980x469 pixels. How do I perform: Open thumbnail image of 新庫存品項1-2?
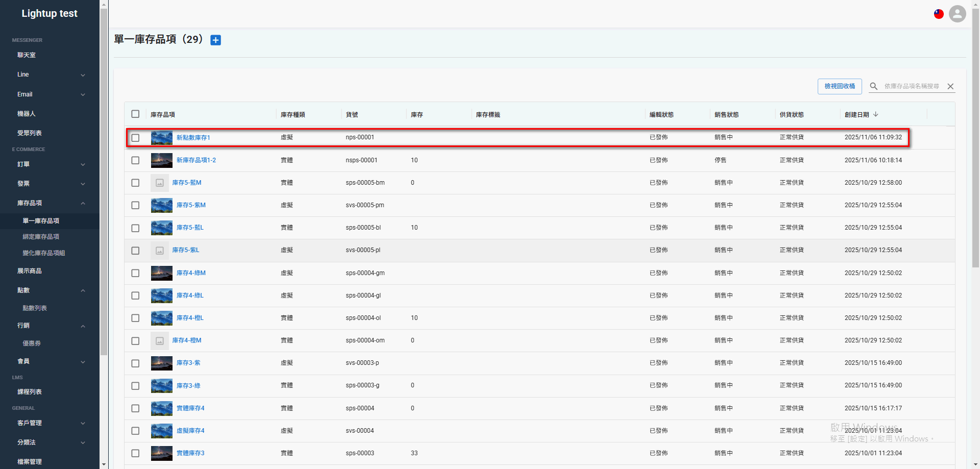click(162, 160)
